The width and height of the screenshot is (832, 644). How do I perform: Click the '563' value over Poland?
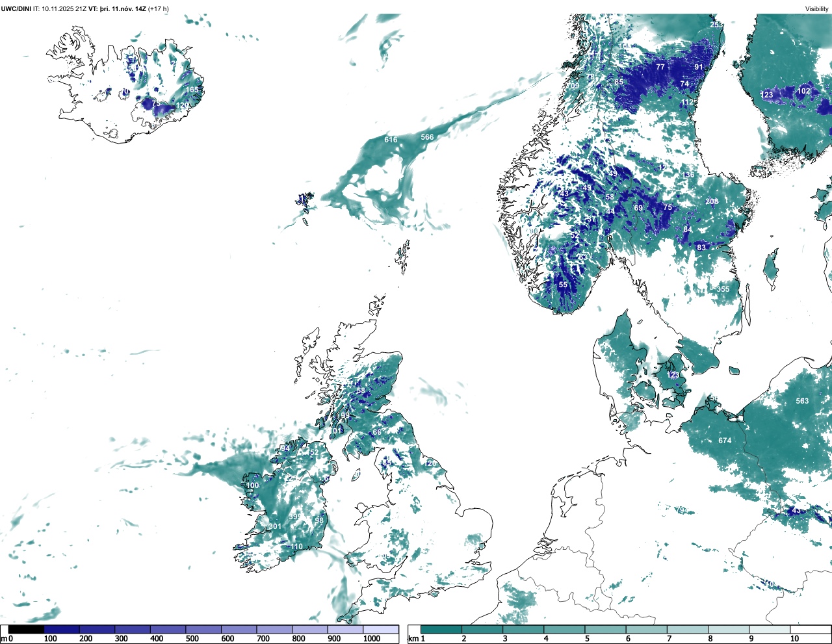coord(803,401)
